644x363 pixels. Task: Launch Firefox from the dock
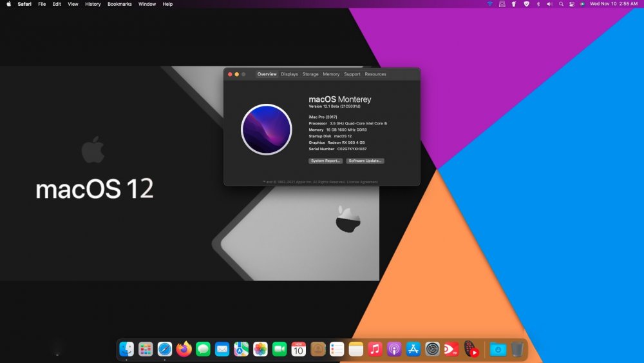pyautogui.click(x=184, y=349)
